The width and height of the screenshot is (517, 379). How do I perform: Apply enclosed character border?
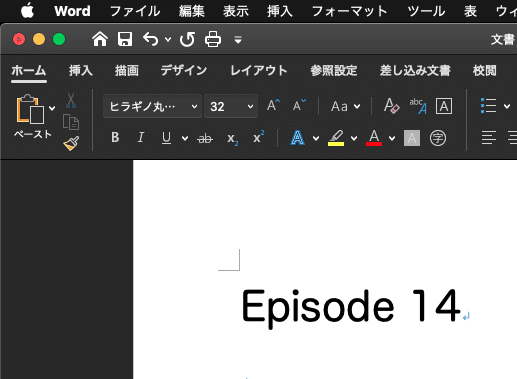coord(444,106)
